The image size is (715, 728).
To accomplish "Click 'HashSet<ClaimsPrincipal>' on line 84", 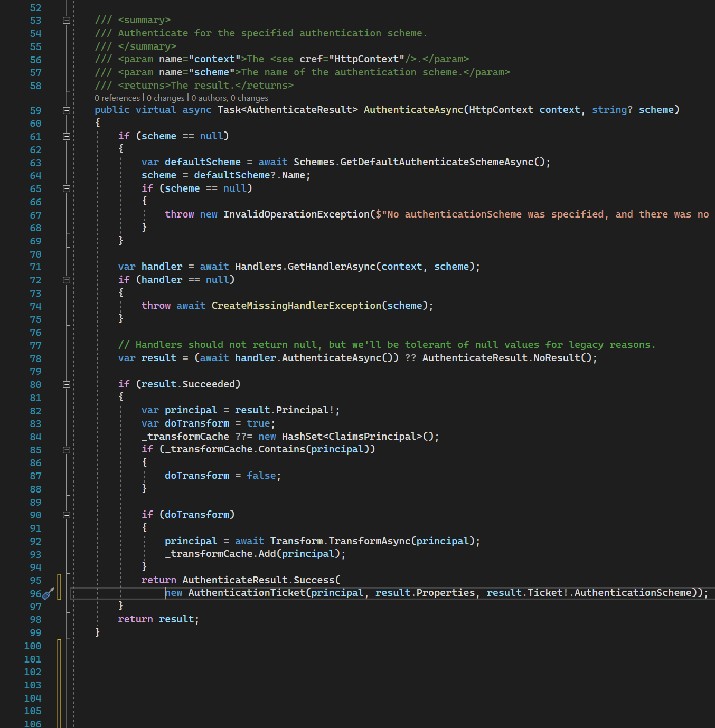I will (352, 437).
